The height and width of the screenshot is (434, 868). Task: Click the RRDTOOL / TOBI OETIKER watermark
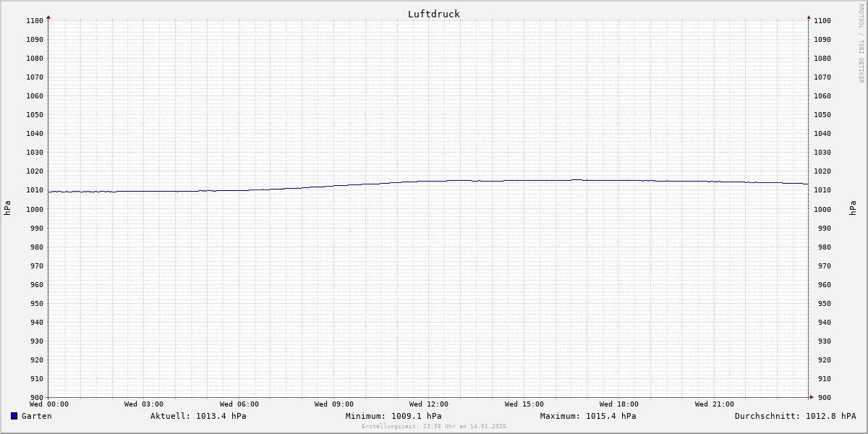pos(861,43)
